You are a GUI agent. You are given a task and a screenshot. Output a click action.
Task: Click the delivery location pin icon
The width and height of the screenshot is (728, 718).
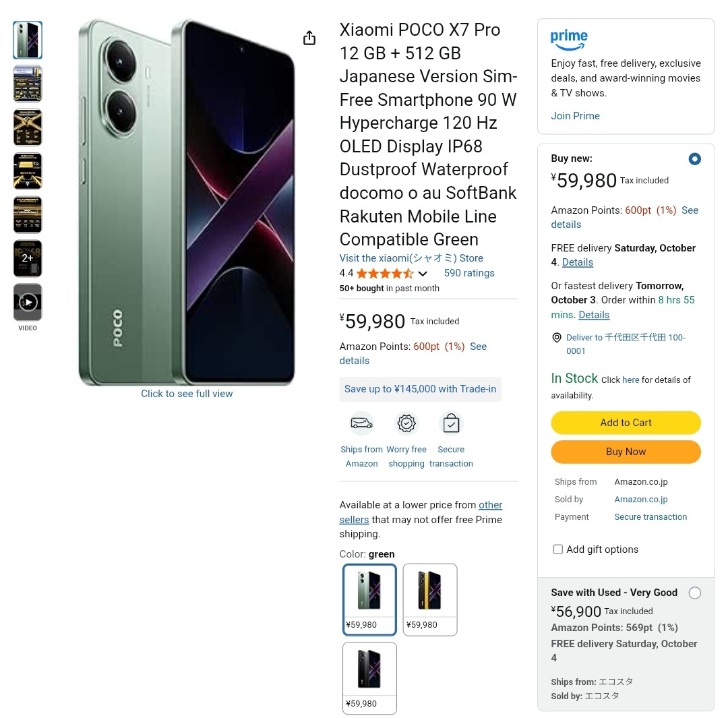[x=557, y=338]
